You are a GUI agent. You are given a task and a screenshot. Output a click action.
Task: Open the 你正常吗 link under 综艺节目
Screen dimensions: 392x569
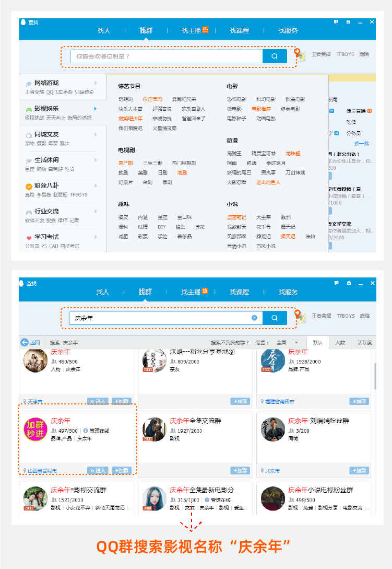[152, 99]
